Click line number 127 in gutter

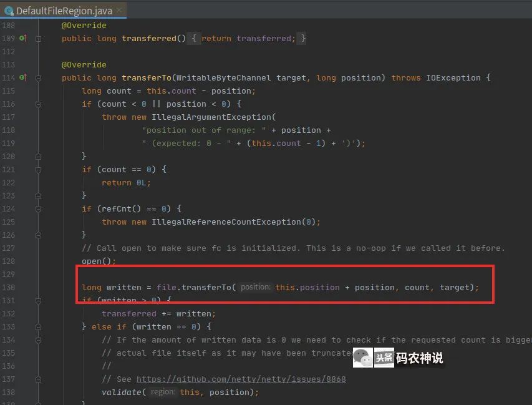pos(8,248)
